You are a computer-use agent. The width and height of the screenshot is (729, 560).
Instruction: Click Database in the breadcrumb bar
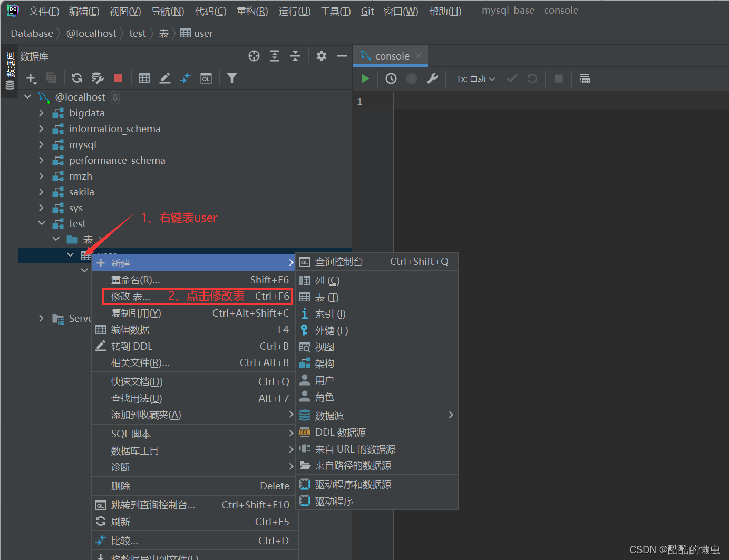pos(32,34)
